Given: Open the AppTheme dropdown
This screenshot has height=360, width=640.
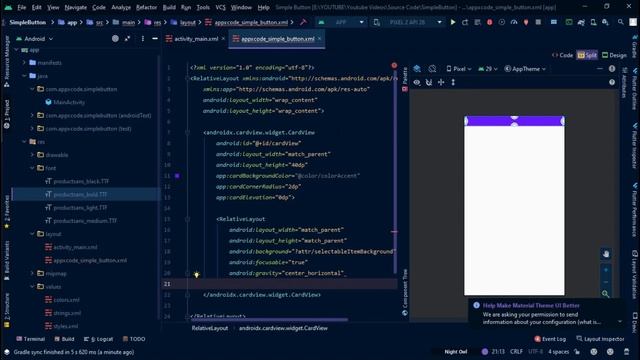Looking at the screenshot, I should point(525,69).
